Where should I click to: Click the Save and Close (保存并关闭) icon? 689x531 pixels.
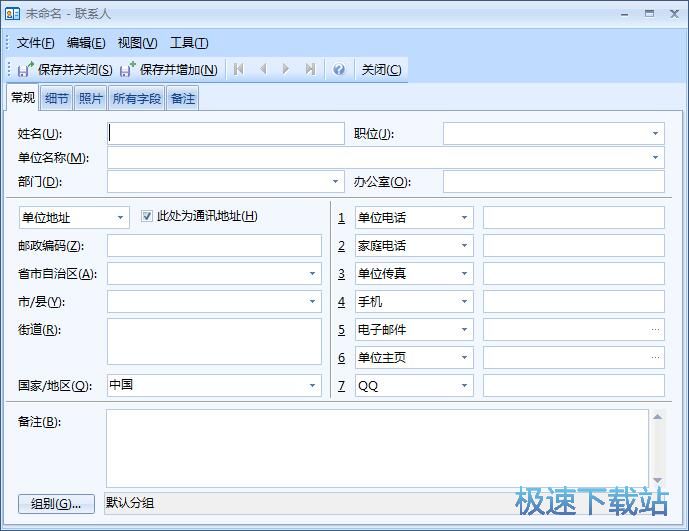[25, 69]
